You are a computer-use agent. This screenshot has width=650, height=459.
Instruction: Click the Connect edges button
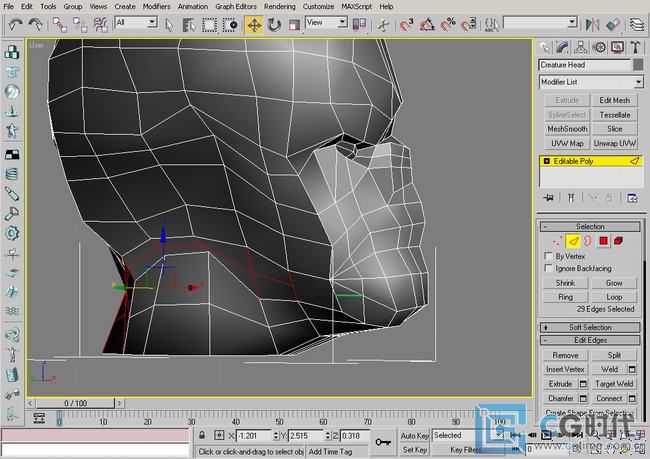click(609, 398)
